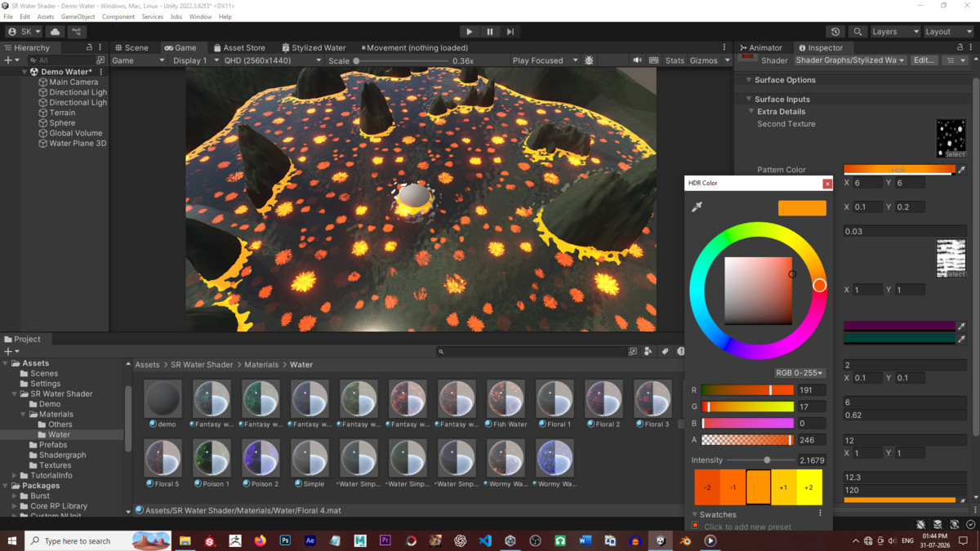
Task: Select the +2 exposure swatch
Action: (x=808, y=487)
